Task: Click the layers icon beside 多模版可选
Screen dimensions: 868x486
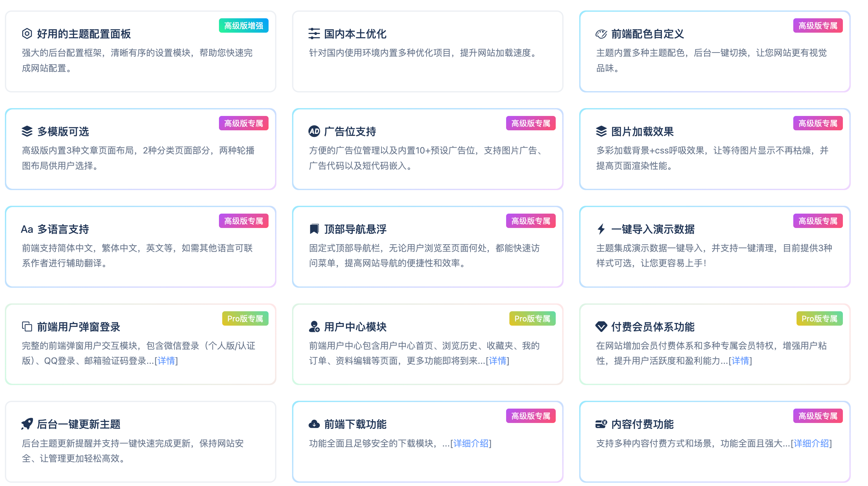Action: pyautogui.click(x=27, y=131)
